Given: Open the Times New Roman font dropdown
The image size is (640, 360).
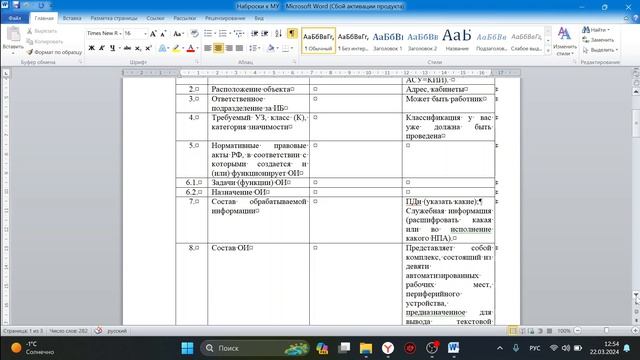Looking at the screenshot, I should (121, 33).
